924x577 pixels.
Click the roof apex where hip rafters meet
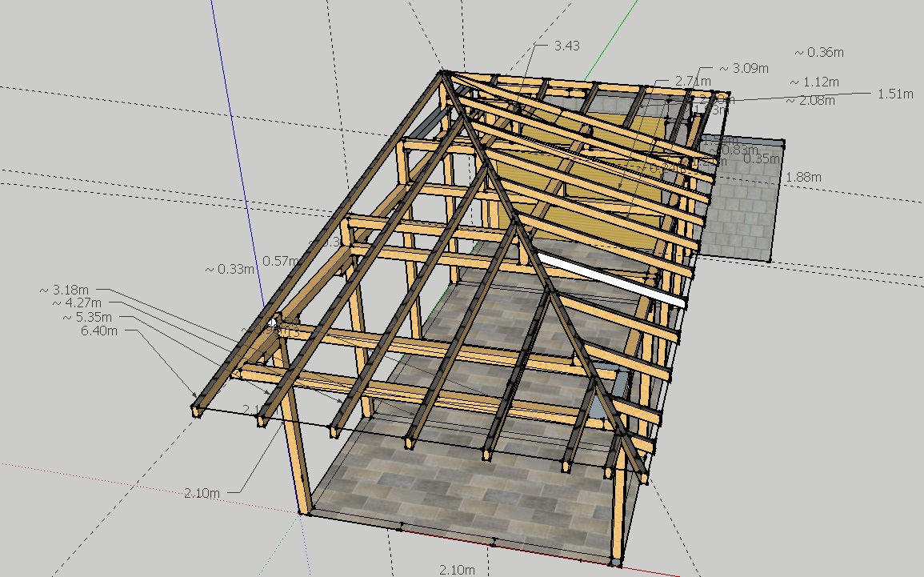pos(442,74)
